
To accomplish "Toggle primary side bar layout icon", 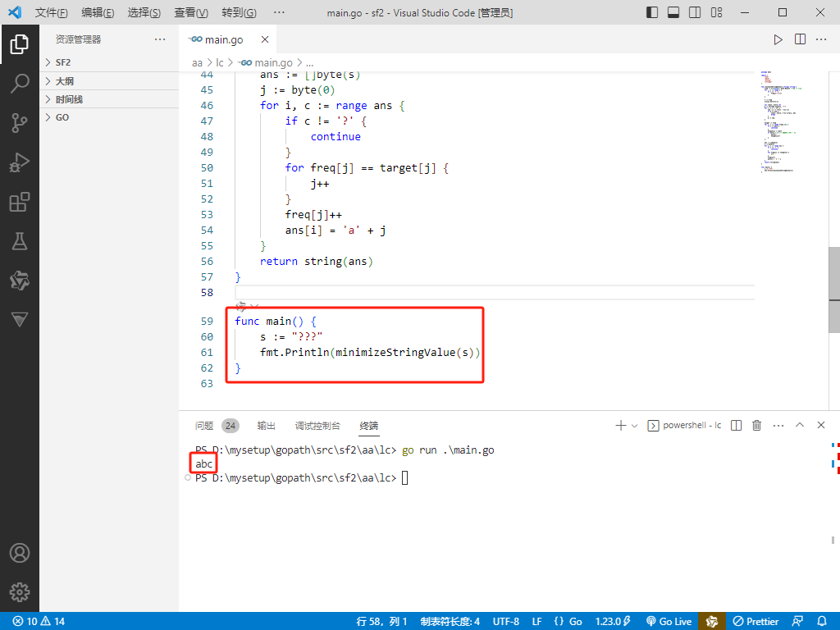I will (x=652, y=12).
